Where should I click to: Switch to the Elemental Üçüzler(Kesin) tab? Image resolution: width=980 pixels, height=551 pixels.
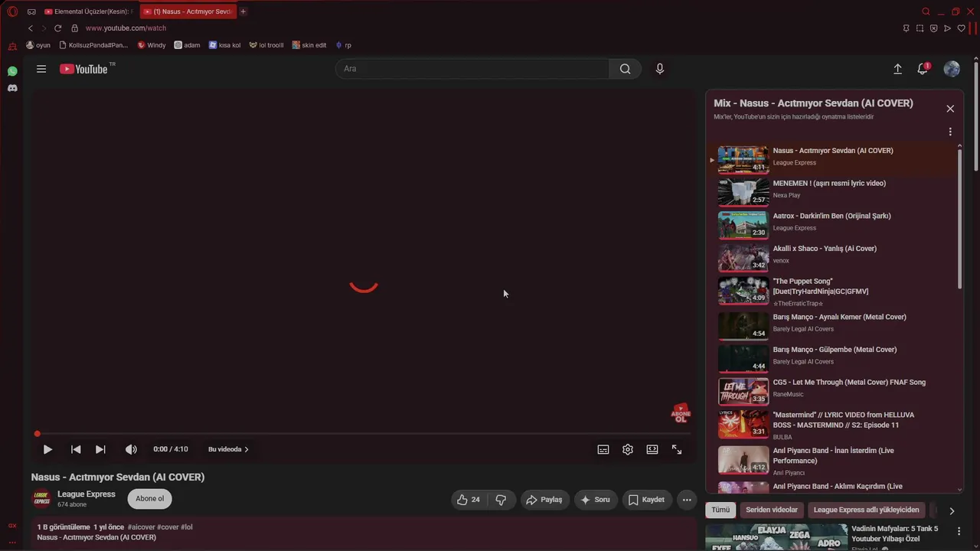point(89,11)
